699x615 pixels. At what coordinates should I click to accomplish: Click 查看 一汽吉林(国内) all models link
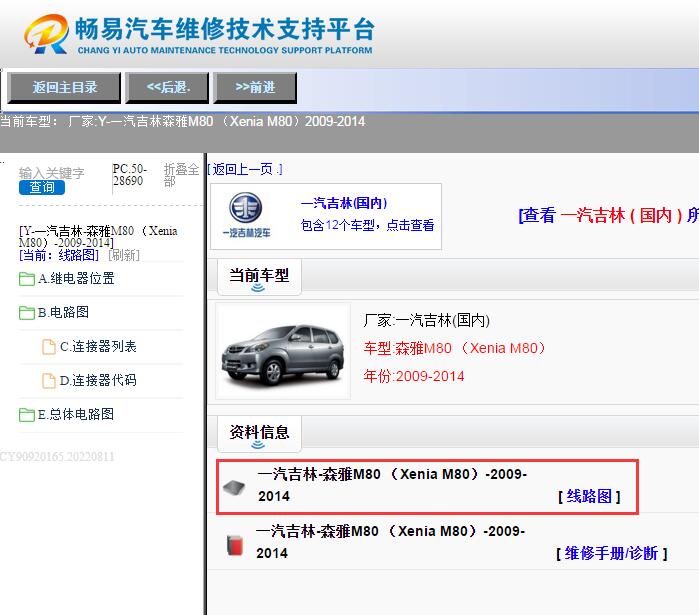click(x=608, y=216)
